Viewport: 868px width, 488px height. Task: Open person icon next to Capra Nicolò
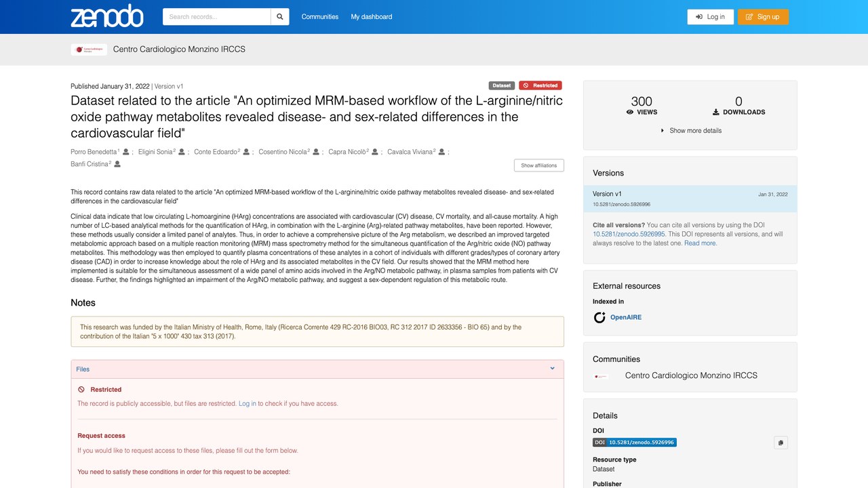375,152
